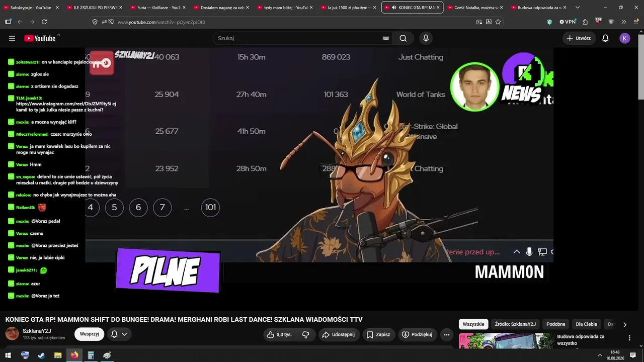Dislike the video
The width and height of the screenshot is (644, 362).
tap(305, 335)
